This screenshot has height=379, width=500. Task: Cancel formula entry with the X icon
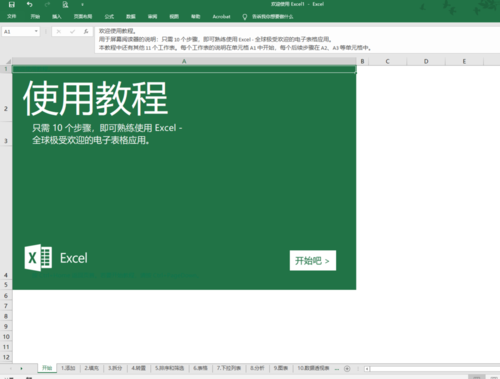[59, 32]
